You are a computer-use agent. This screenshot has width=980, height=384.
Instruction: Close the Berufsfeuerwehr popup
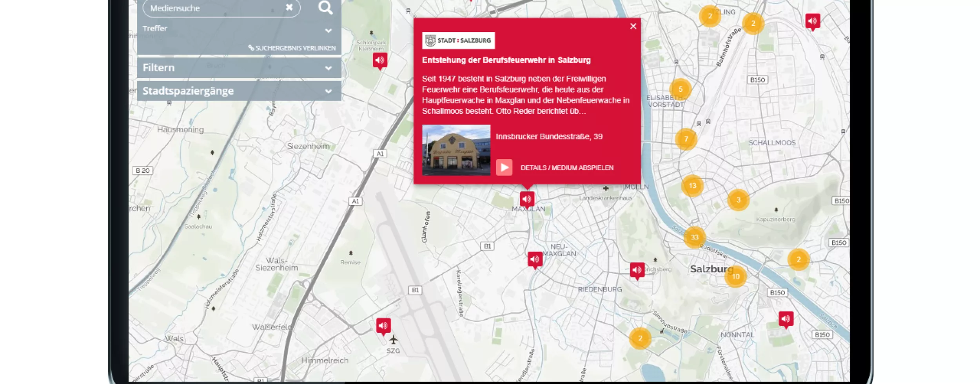click(x=633, y=26)
